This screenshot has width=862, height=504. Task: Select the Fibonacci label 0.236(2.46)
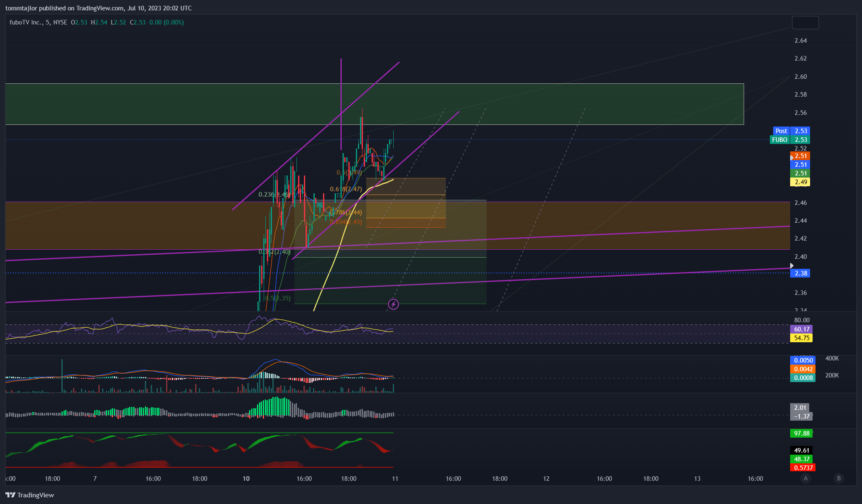click(x=274, y=195)
